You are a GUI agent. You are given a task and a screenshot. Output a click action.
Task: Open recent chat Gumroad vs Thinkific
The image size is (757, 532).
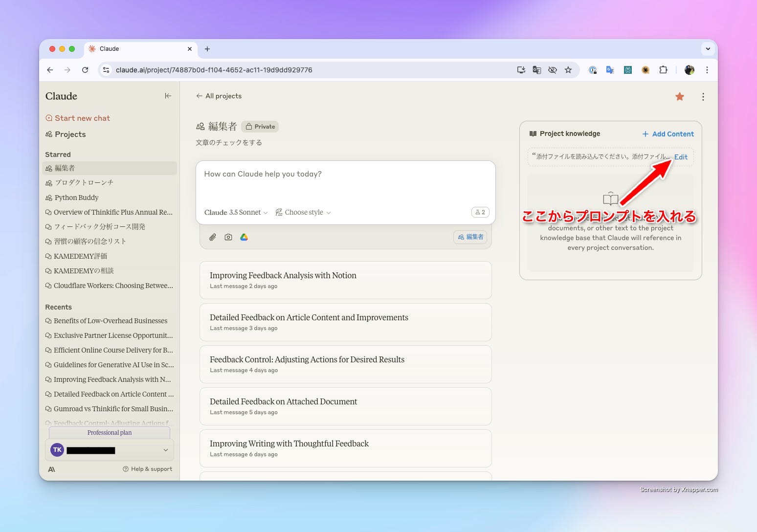click(110, 409)
